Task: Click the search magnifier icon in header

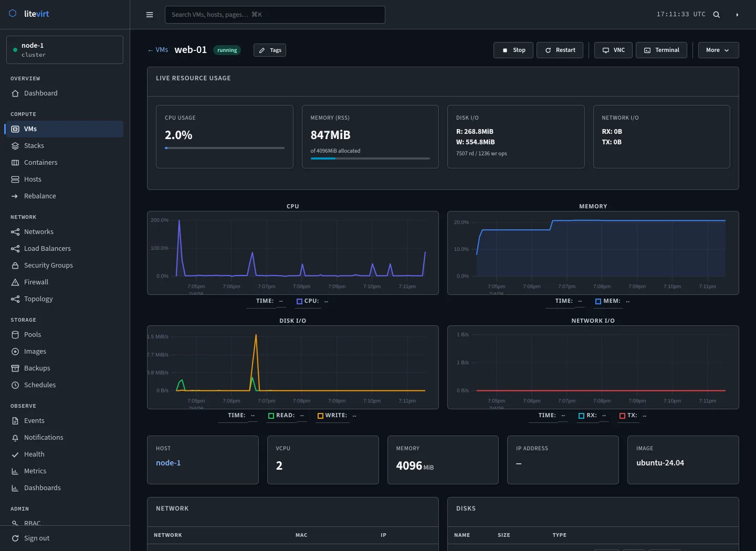Action: pos(716,15)
